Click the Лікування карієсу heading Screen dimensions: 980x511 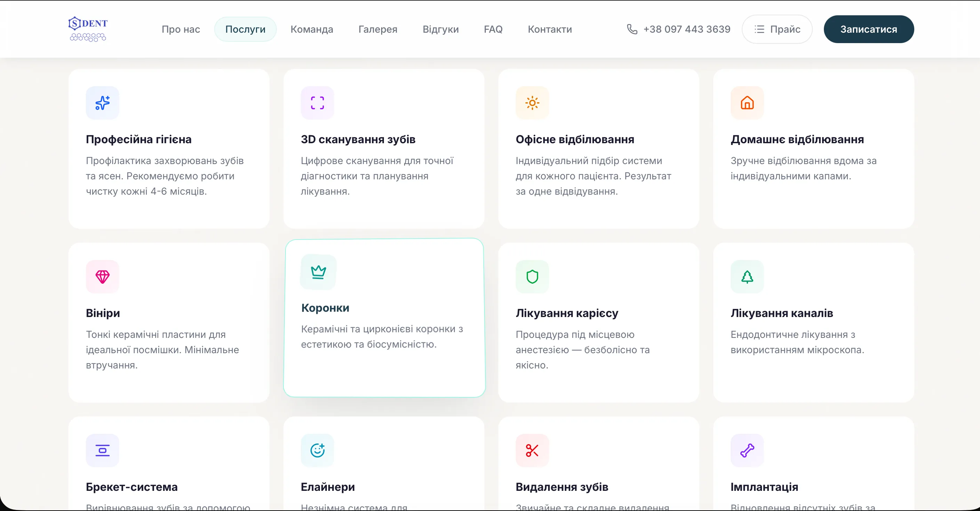click(567, 313)
